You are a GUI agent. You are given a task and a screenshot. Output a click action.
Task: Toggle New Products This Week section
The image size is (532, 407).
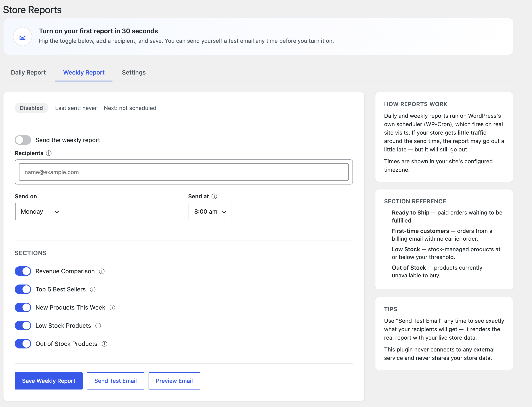tap(23, 307)
